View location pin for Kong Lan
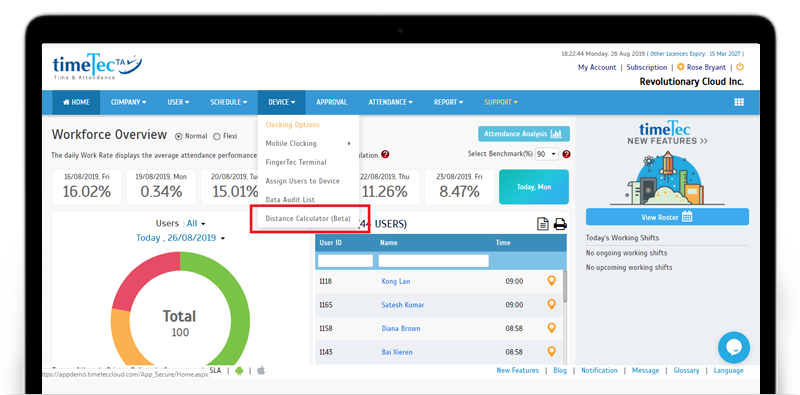This screenshot has width=800, height=395. point(551,281)
